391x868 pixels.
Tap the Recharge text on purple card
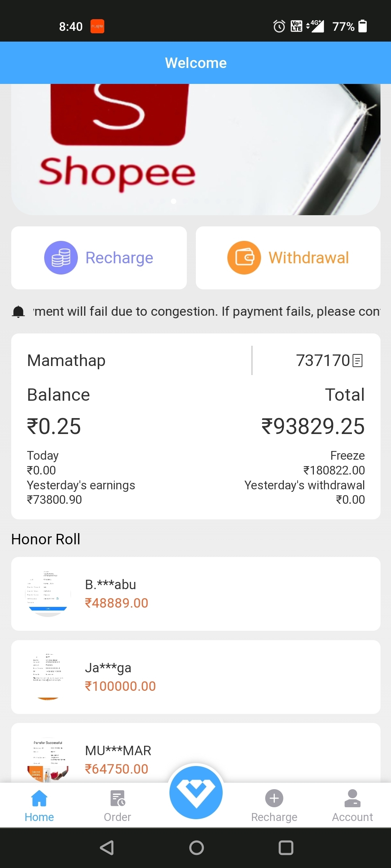coord(119,258)
